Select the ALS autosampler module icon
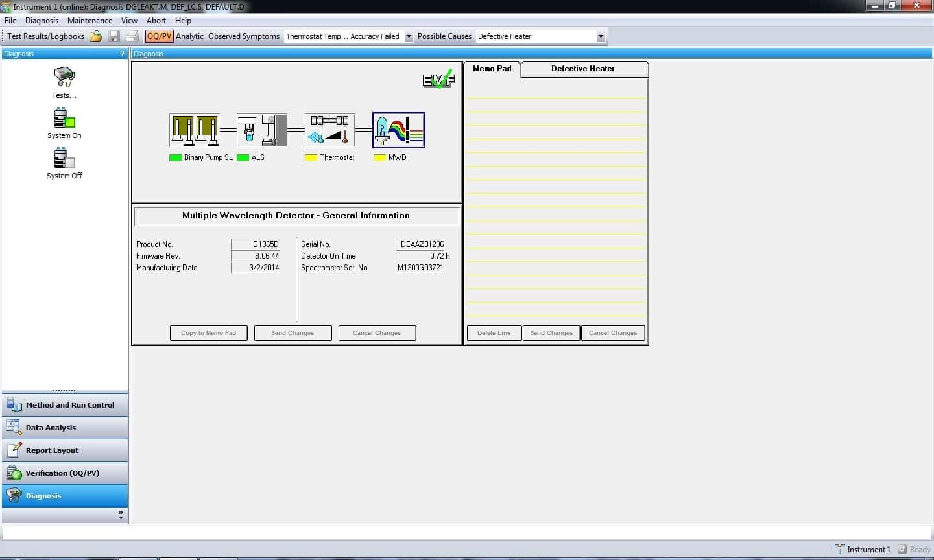 (262, 130)
